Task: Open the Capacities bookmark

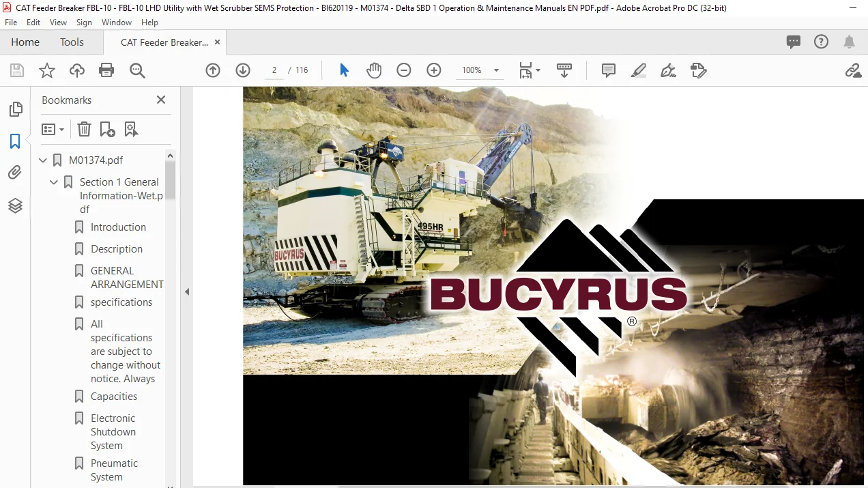Action: point(114,397)
